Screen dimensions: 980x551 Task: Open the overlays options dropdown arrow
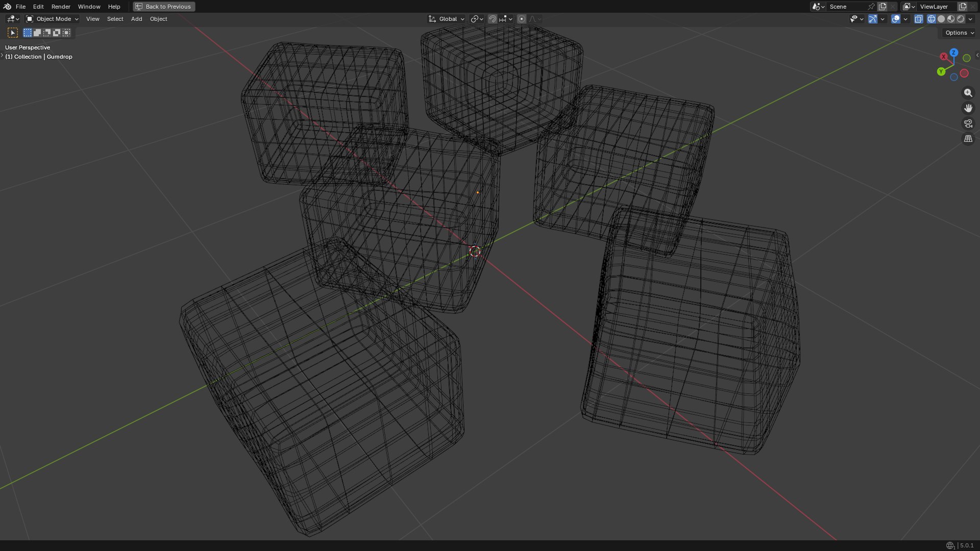pos(905,19)
